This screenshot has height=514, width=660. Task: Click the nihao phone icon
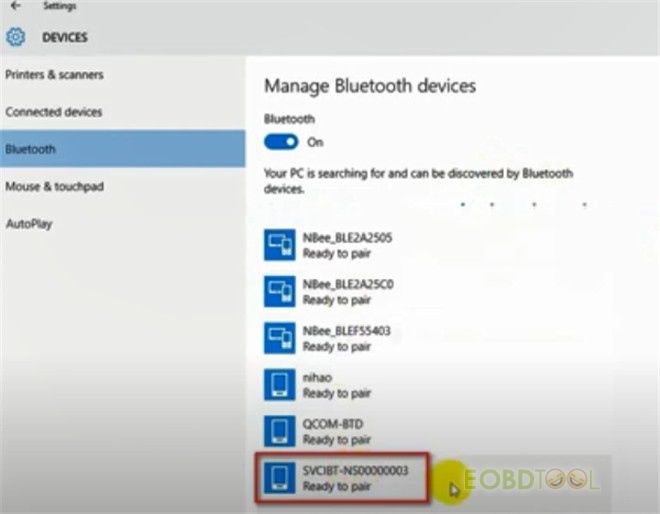click(x=279, y=385)
